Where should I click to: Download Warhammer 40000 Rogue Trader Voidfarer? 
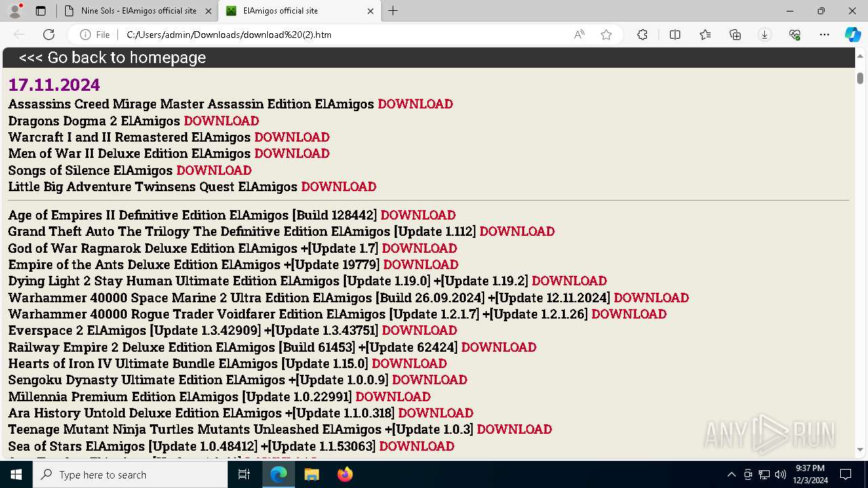629,314
